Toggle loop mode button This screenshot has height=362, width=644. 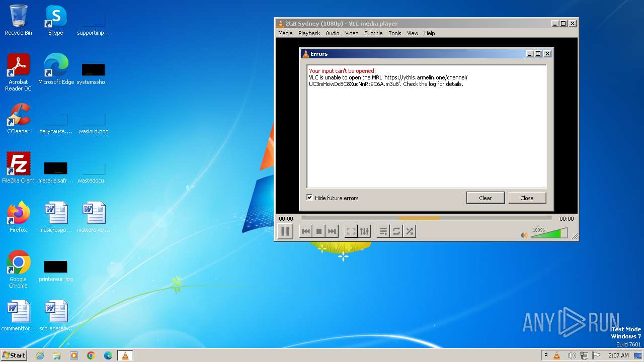(396, 231)
